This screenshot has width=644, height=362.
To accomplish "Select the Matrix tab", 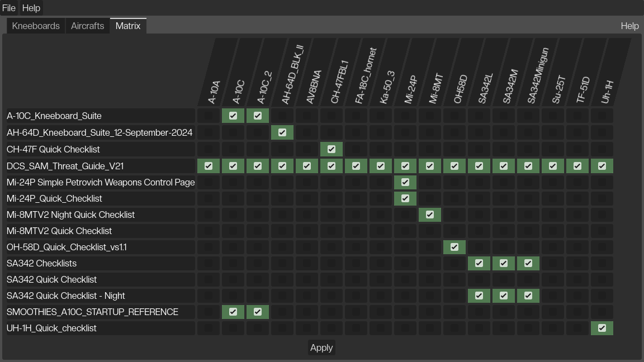I will [x=128, y=26].
